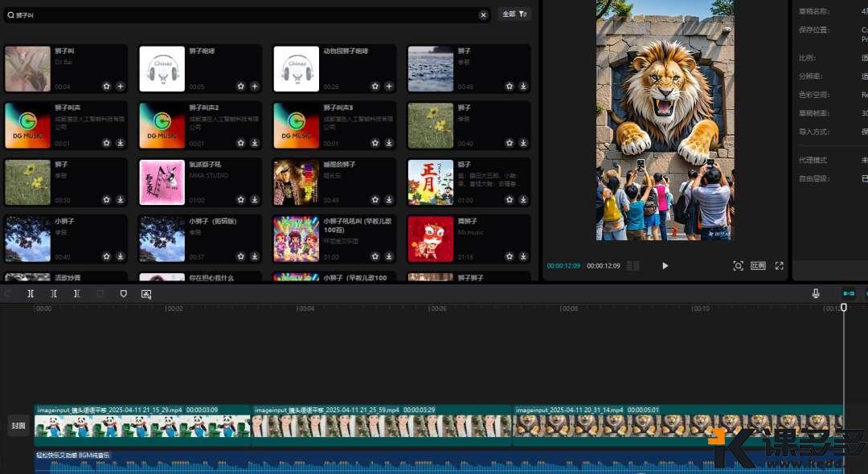This screenshot has height=474, width=868.
Task: Preview the 舞狮子 red lion-dance cover
Action: [431, 239]
